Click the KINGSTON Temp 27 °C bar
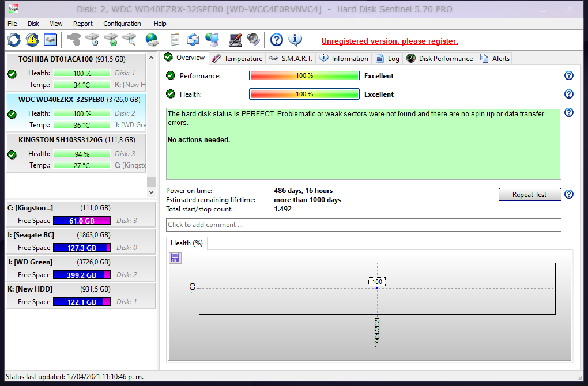 [x=82, y=165]
